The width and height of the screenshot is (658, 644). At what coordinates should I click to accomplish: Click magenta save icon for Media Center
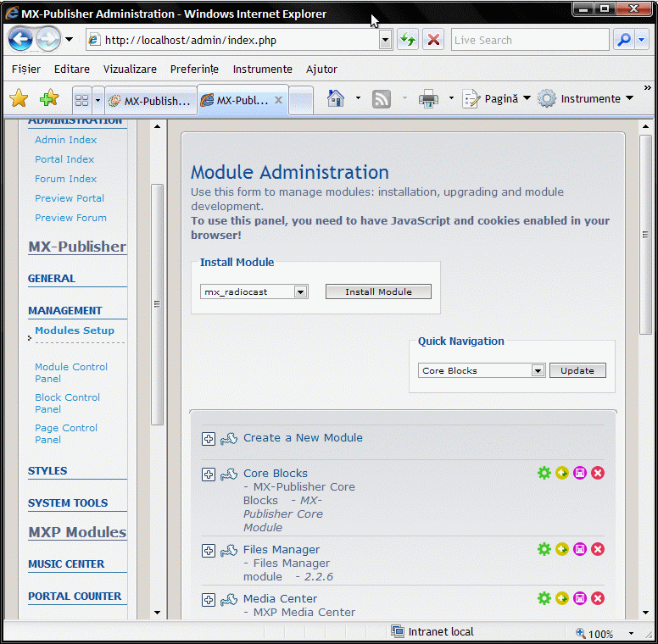click(x=580, y=598)
